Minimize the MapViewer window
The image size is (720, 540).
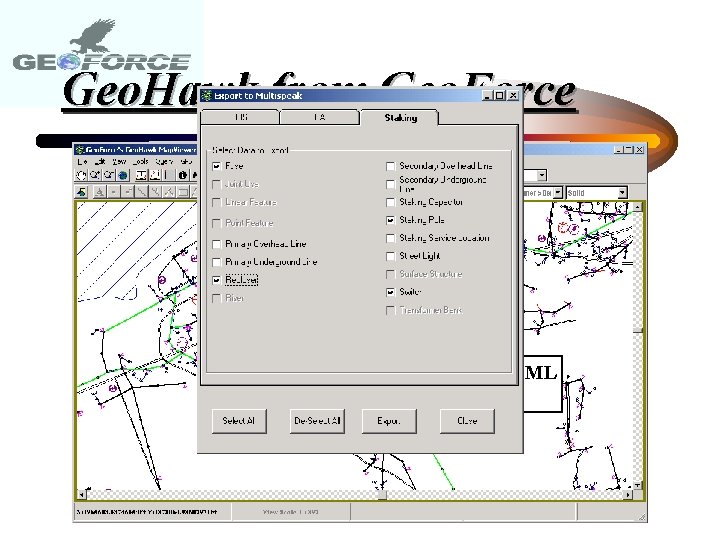point(619,150)
